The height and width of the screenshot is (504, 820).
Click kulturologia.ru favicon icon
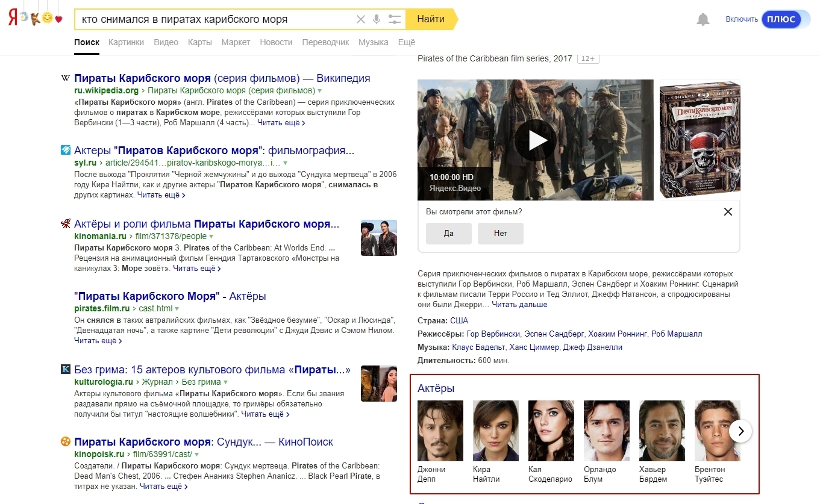click(x=66, y=369)
